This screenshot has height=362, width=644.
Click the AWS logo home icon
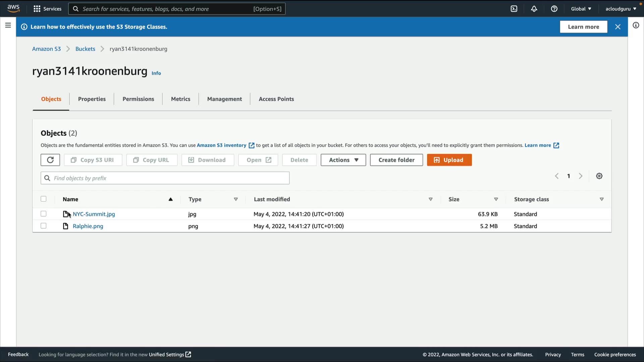pyautogui.click(x=13, y=8)
